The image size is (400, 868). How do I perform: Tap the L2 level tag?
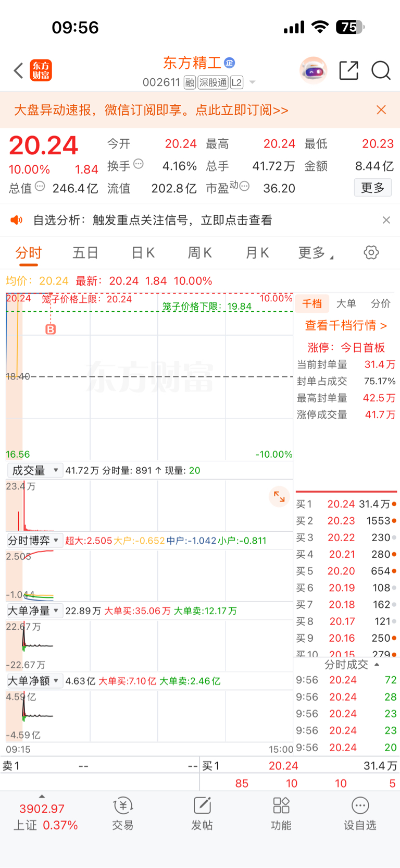tap(236, 82)
